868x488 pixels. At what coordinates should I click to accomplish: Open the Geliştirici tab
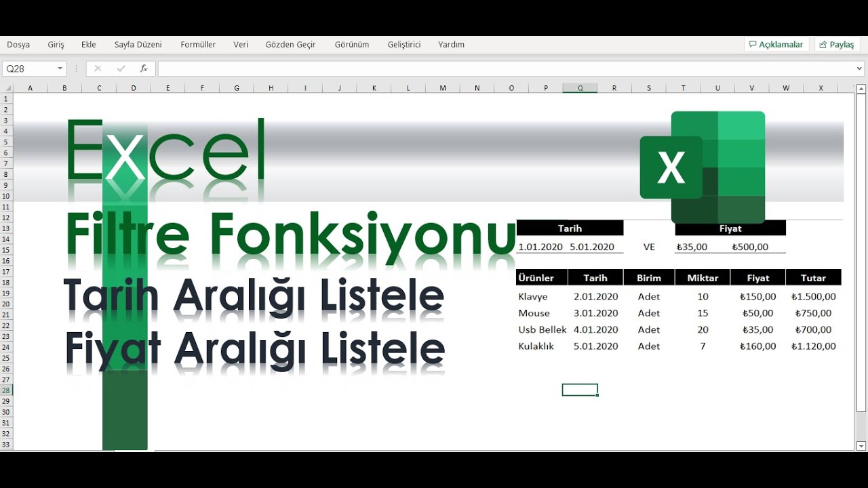coord(404,45)
